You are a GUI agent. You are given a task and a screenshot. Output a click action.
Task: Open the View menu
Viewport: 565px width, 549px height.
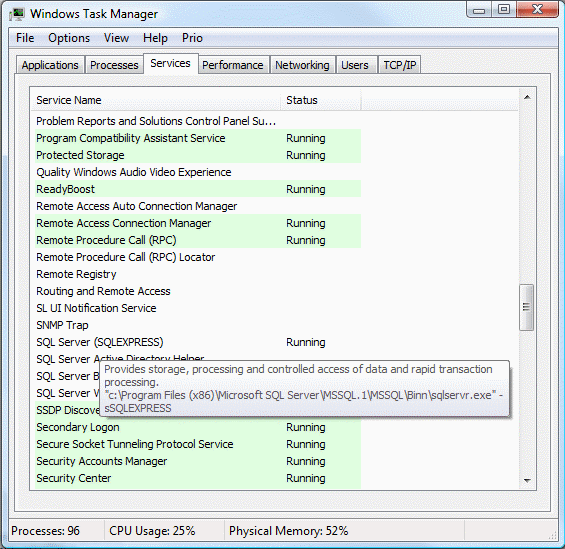click(x=116, y=38)
